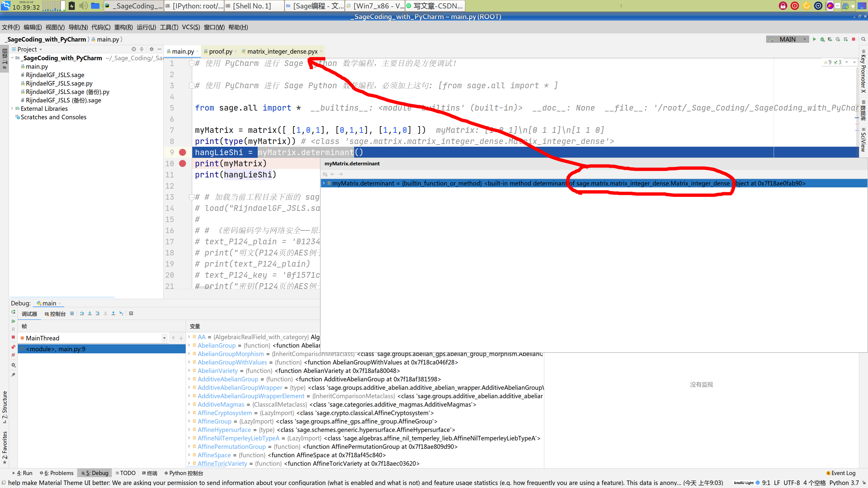Expand the External Libraries tree node
The width and height of the screenshot is (868, 488).
pos(12,108)
